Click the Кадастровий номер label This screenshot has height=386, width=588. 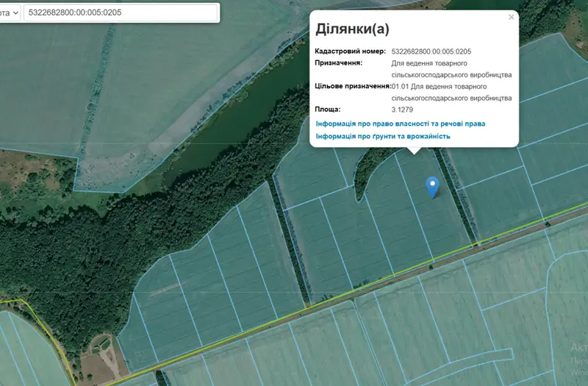[350, 51]
